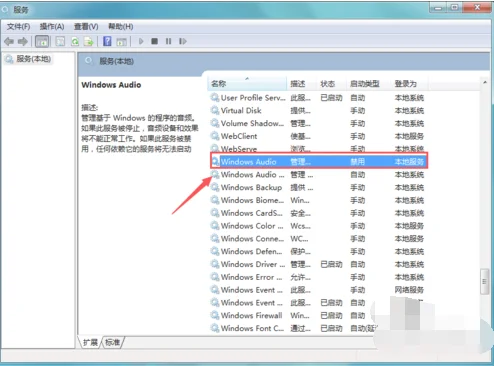
Task: Click the Pause service toolbar icon
Action: [168, 41]
